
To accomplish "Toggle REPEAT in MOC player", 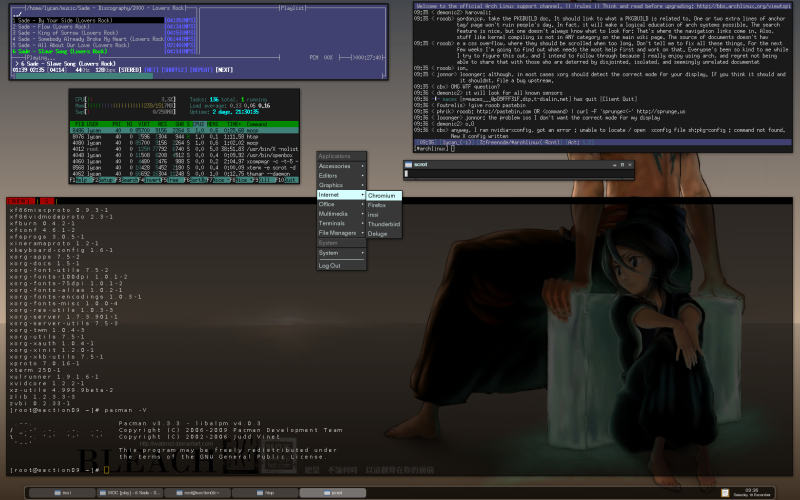I will (202, 70).
